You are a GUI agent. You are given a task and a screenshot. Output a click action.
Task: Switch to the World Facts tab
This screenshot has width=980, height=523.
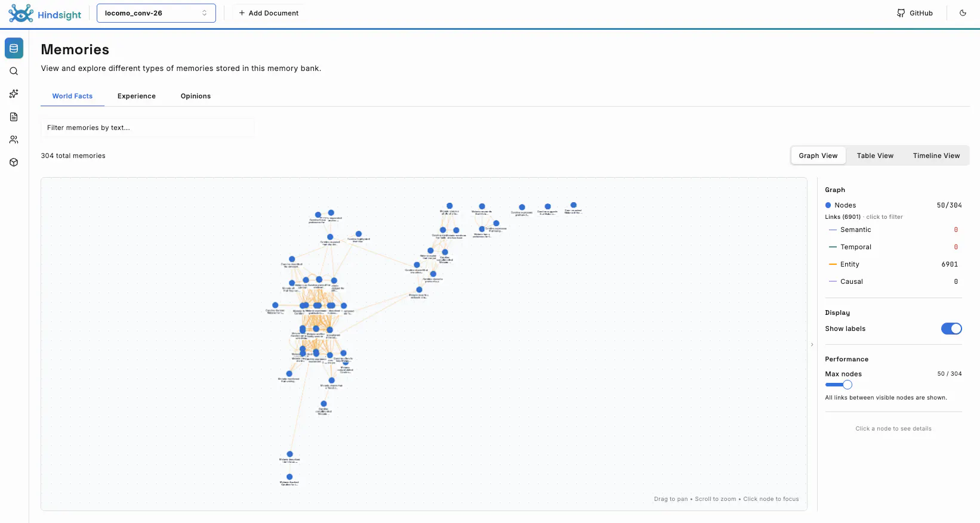pos(72,96)
